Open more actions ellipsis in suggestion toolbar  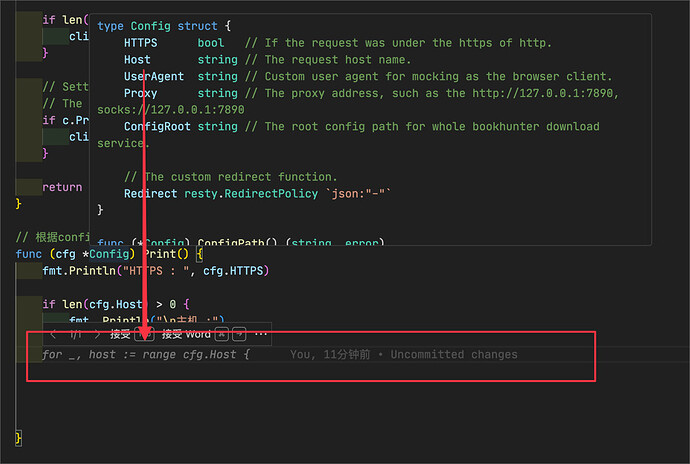pyautogui.click(x=261, y=335)
